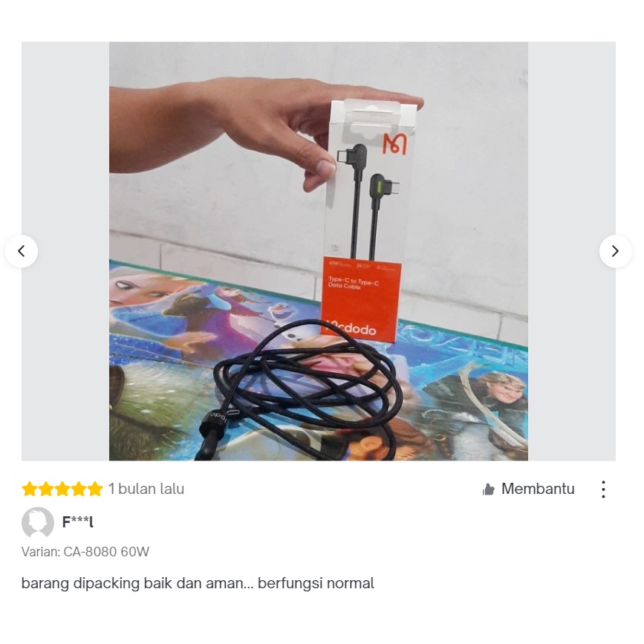Click the coiled black cable in the photo
The image size is (644, 644).
tap(303, 391)
